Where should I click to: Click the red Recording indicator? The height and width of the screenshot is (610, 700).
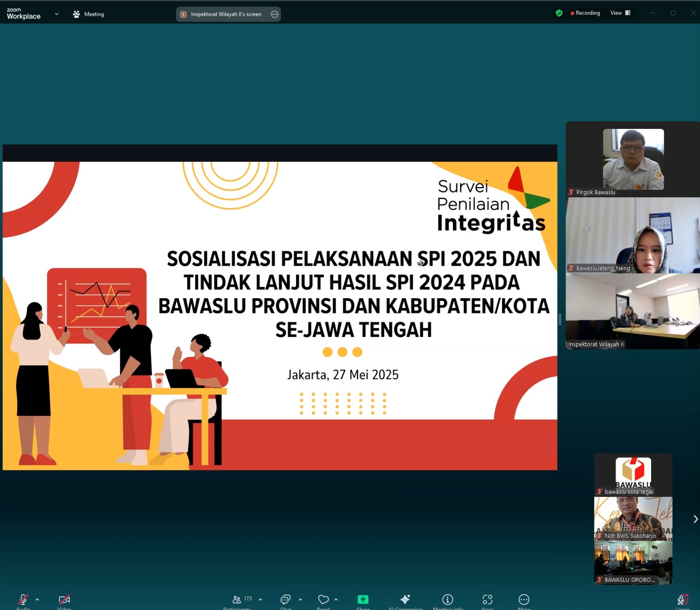[x=585, y=13]
